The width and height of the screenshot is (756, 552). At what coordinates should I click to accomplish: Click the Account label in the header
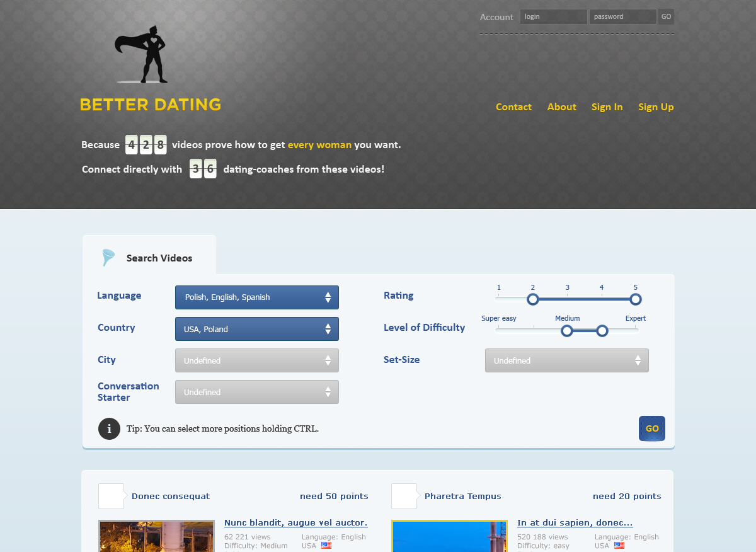pyautogui.click(x=496, y=17)
